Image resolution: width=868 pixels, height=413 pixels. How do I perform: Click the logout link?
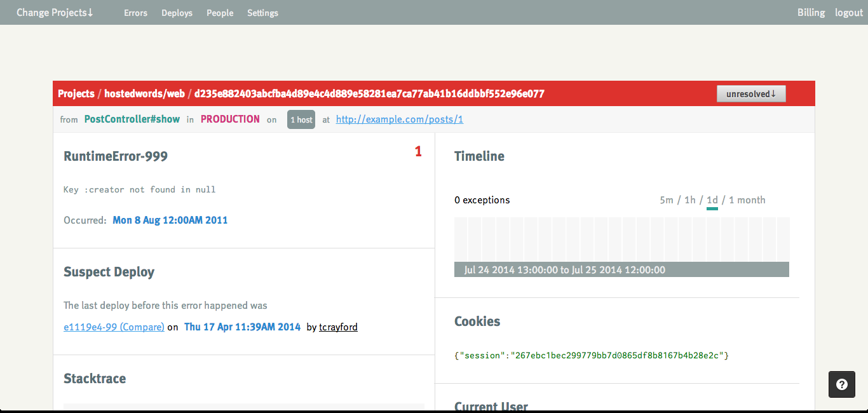848,13
